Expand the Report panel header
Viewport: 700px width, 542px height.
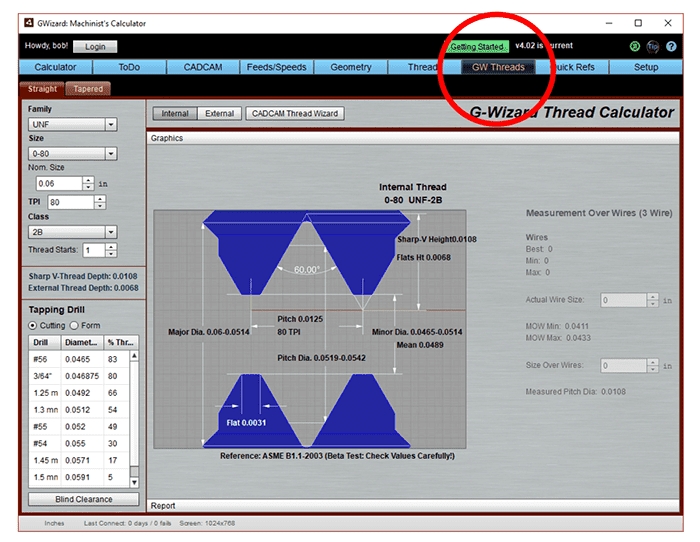coord(413,505)
